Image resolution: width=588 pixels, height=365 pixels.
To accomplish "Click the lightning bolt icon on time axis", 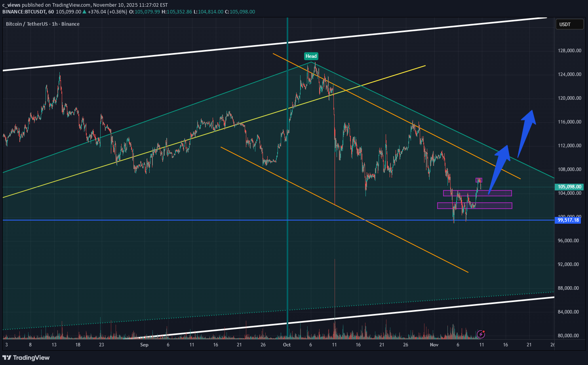I will point(481,334).
